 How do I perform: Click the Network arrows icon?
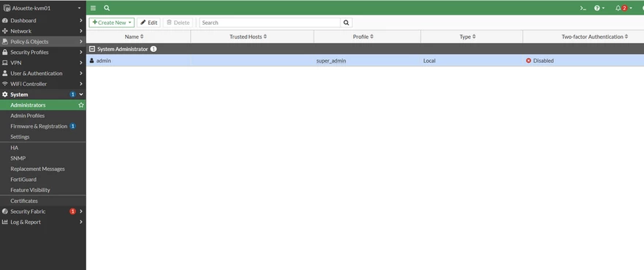[5, 31]
